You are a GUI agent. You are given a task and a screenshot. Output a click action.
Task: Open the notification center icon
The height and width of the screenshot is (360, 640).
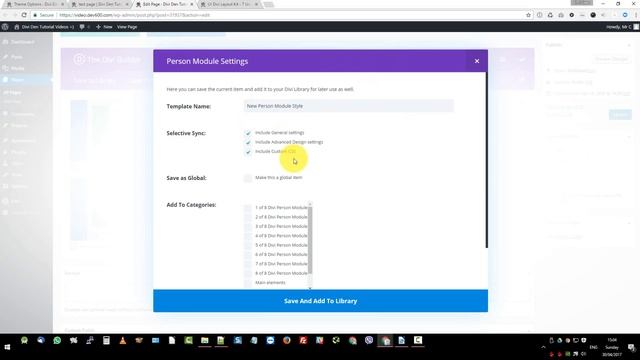coord(631,347)
